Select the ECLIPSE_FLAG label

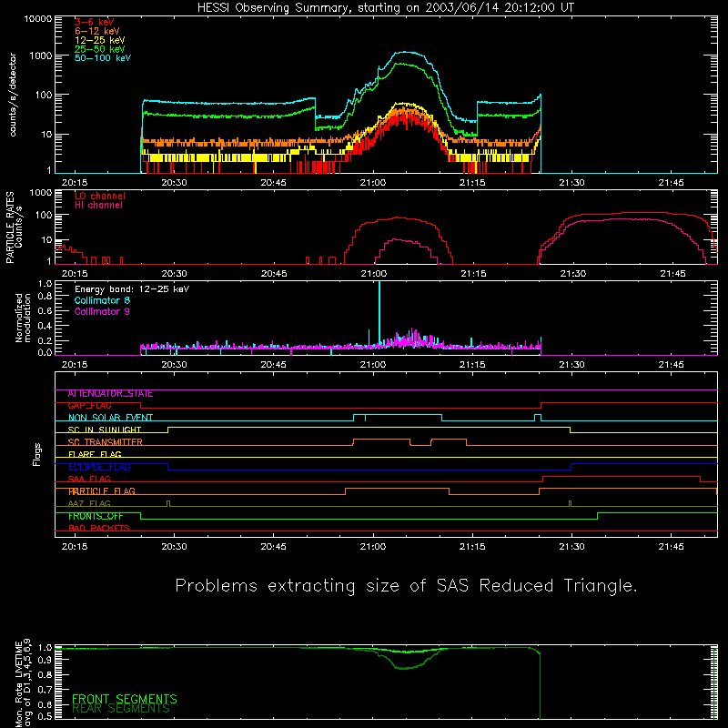pos(99,467)
